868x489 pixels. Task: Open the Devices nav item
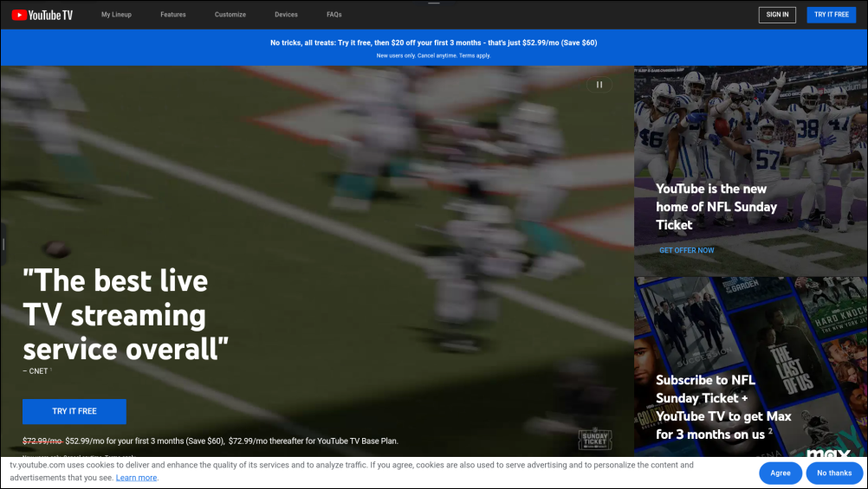286,15
